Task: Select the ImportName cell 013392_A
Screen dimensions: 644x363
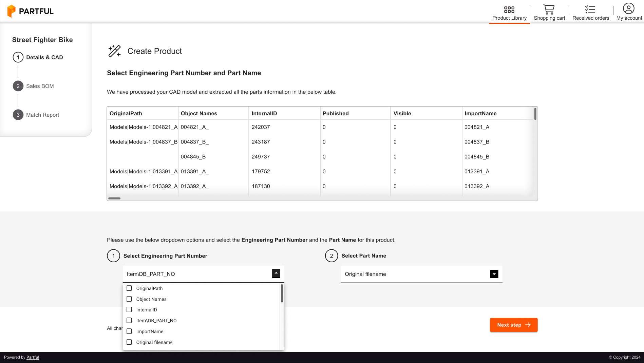Action: coord(497,186)
